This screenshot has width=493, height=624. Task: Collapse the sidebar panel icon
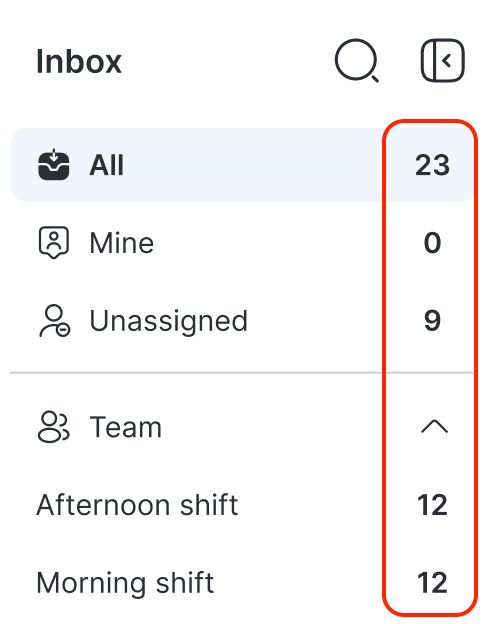tap(442, 60)
